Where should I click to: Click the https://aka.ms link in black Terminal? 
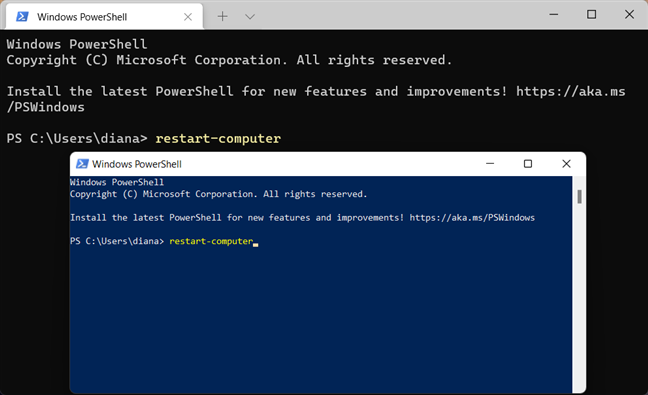click(x=570, y=91)
